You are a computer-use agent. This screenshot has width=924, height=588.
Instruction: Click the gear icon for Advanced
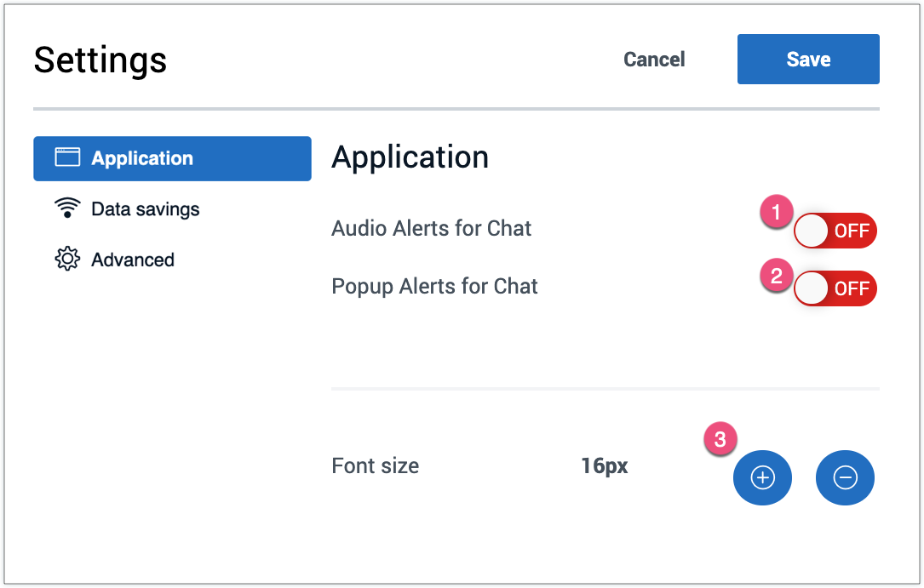pos(67,260)
